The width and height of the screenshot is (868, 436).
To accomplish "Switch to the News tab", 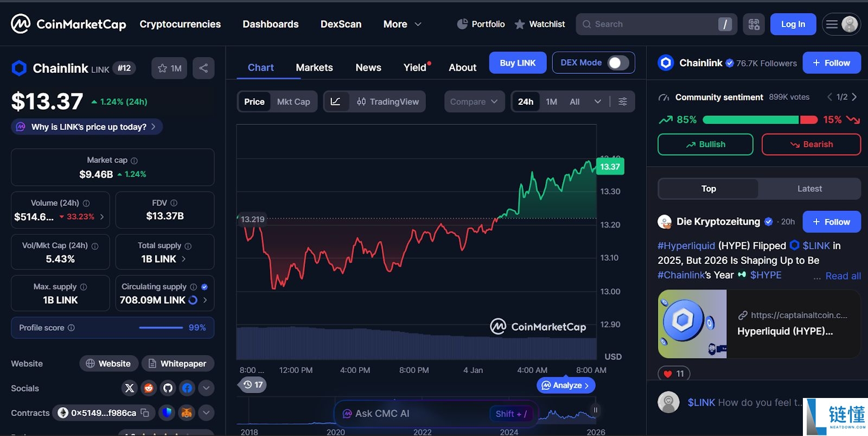I will 368,67.
